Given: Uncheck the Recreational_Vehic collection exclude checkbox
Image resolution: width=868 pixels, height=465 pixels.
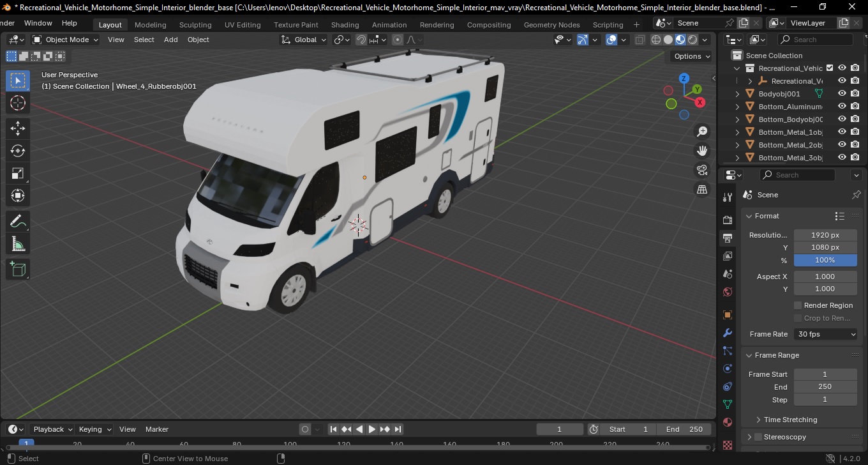Looking at the screenshot, I should [830, 68].
